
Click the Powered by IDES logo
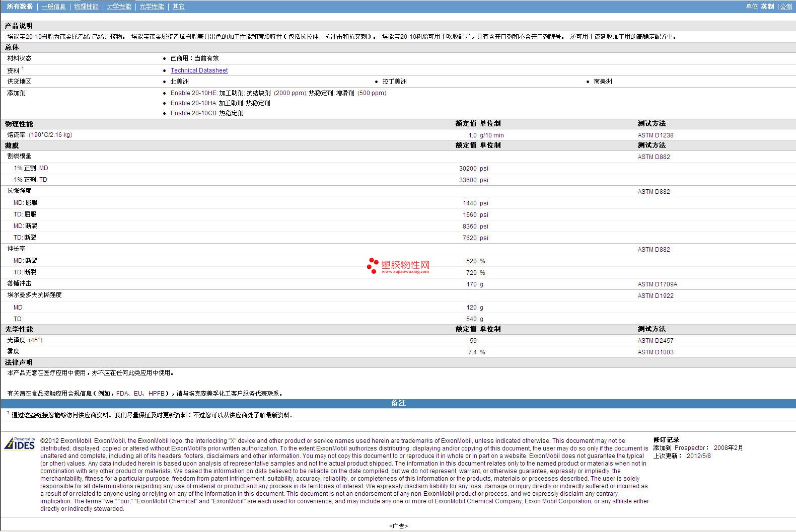pyautogui.click(x=20, y=443)
